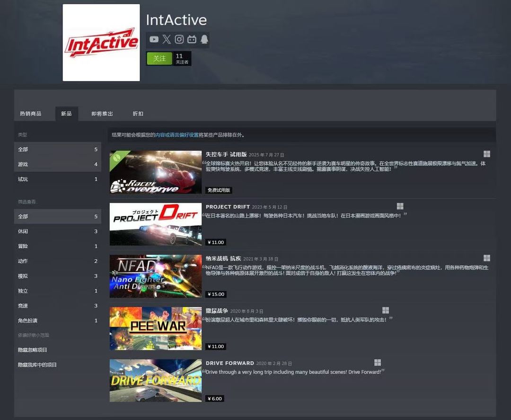Toggle 隐藏忽略项目 preference filter

point(58,350)
